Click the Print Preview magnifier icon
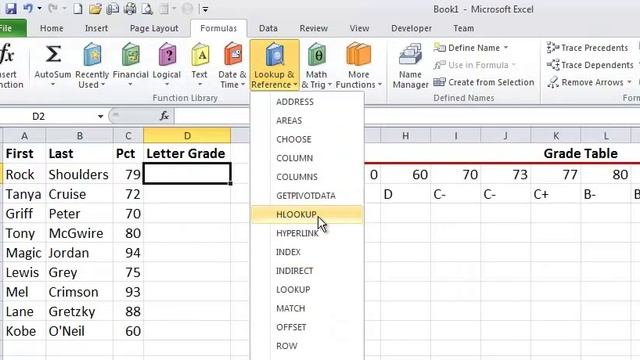Viewport: 640px width, 360px height. point(147,9)
